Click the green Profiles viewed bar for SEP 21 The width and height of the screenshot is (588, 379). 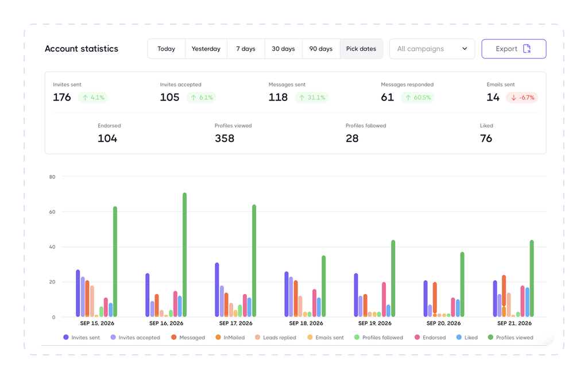(532, 279)
